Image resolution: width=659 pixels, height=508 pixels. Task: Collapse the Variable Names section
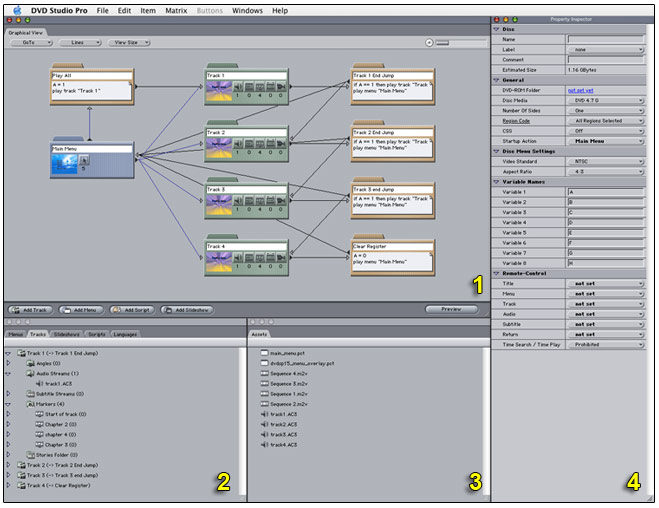coord(497,181)
